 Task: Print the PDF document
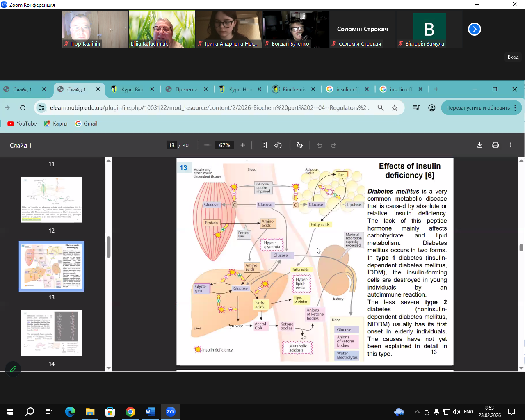click(x=495, y=145)
